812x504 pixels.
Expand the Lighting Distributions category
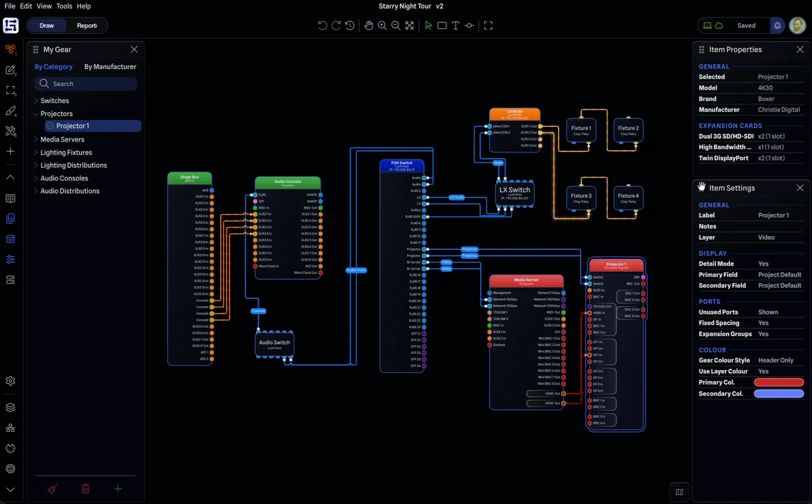[36, 165]
